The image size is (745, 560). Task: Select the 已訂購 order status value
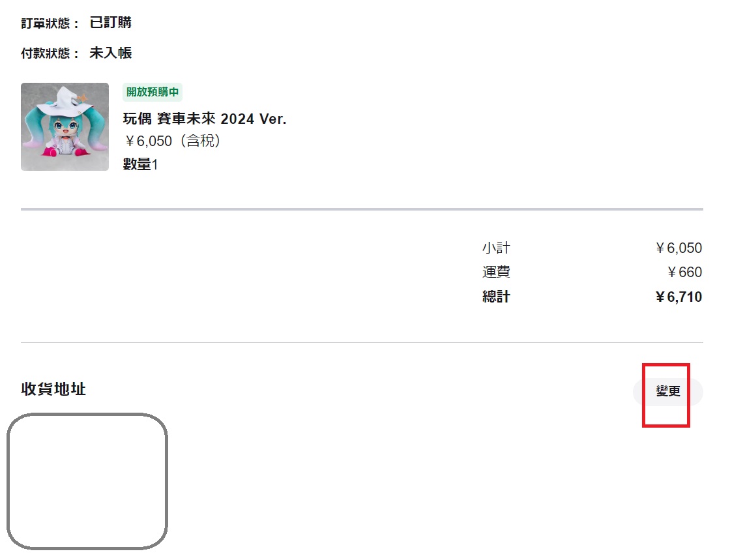pos(110,22)
